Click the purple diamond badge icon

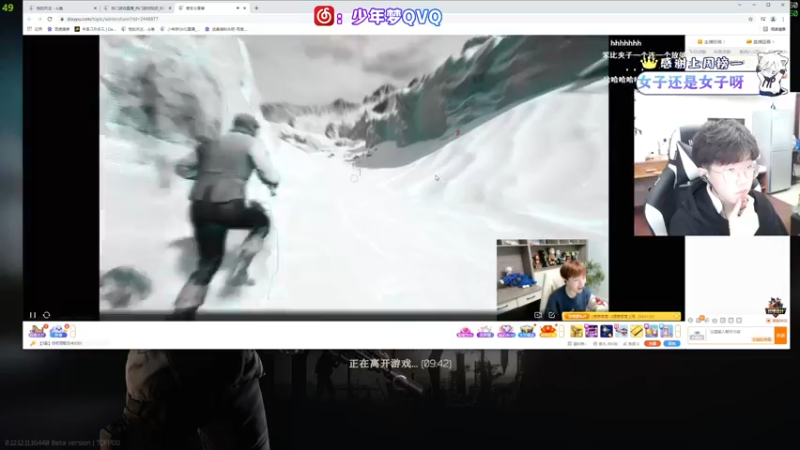pyautogui.click(x=506, y=332)
